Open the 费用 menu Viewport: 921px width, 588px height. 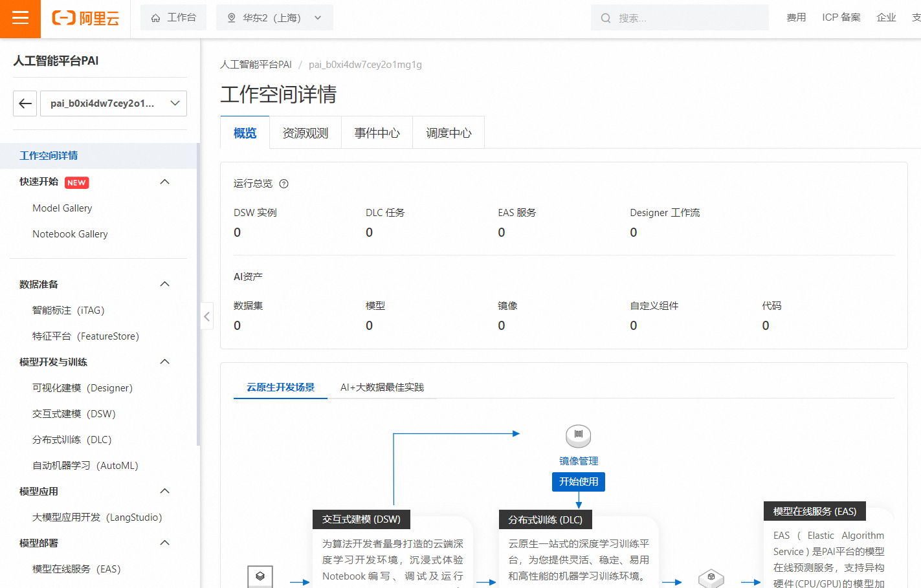[796, 17]
